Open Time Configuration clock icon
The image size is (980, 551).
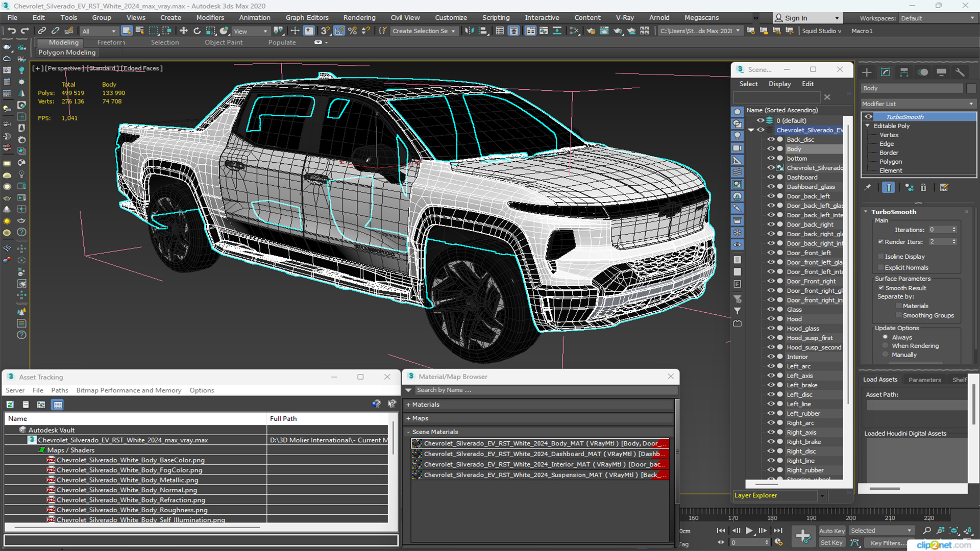click(x=778, y=542)
